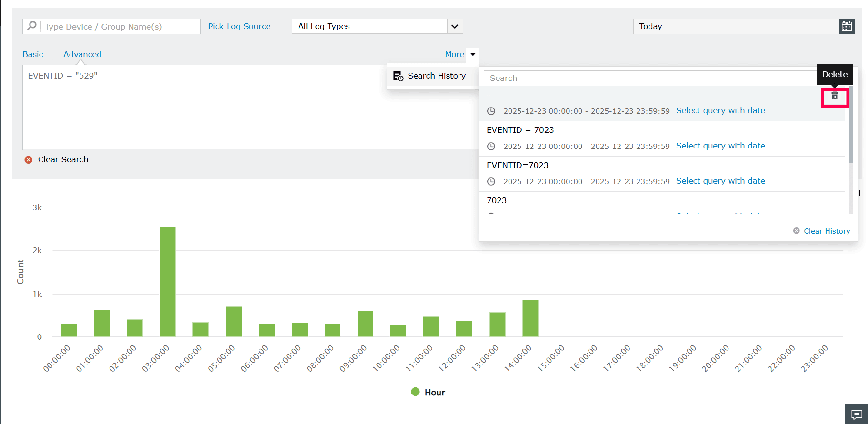The width and height of the screenshot is (868, 424).
Task: Click clock icon beside EVENTID = 7023 date
Action: (x=491, y=146)
